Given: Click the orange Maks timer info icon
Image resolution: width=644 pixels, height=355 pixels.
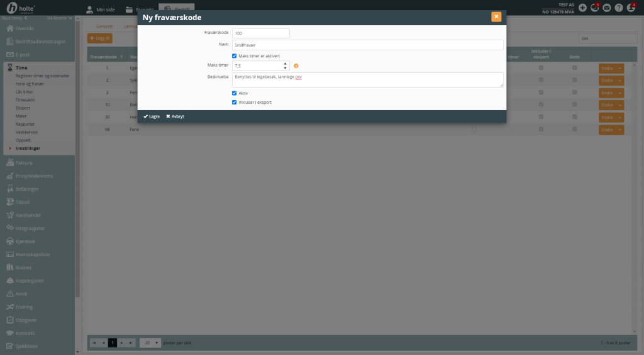Looking at the screenshot, I should 296,65.
